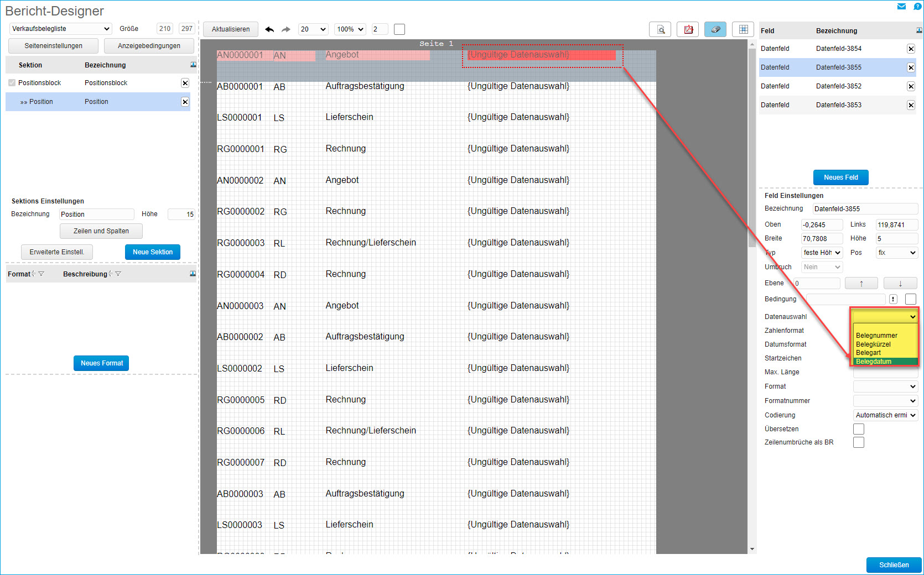
Task: Tick the checkbox next to the toolbar's 2 field
Action: [399, 29]
